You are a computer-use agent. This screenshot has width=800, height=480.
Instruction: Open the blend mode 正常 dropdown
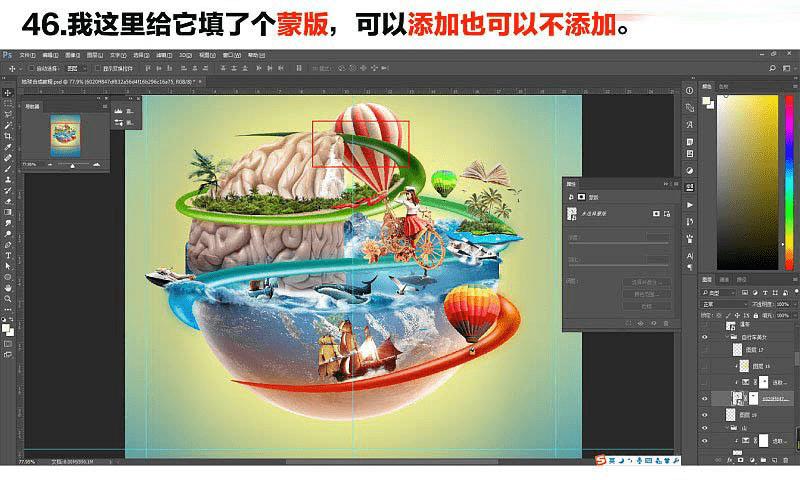(x=724, y=304)
